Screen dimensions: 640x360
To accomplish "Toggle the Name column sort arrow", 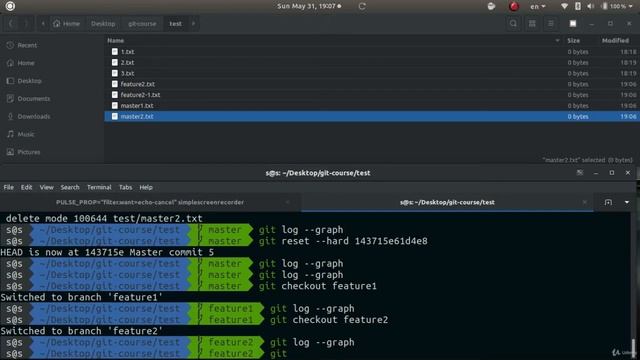I will [x=558, y=40].
